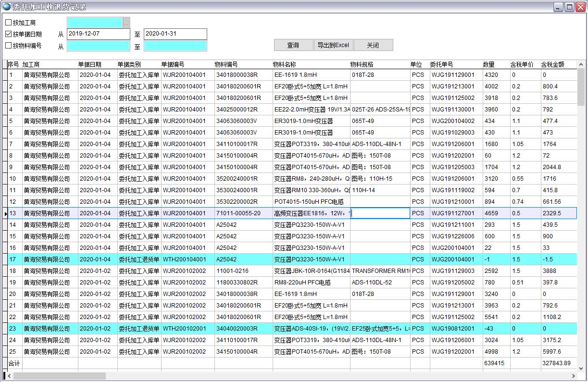Screen dimensions: 588x382
Task: Click the start date field showing 2019-12-07
Action: click(98, 34)
